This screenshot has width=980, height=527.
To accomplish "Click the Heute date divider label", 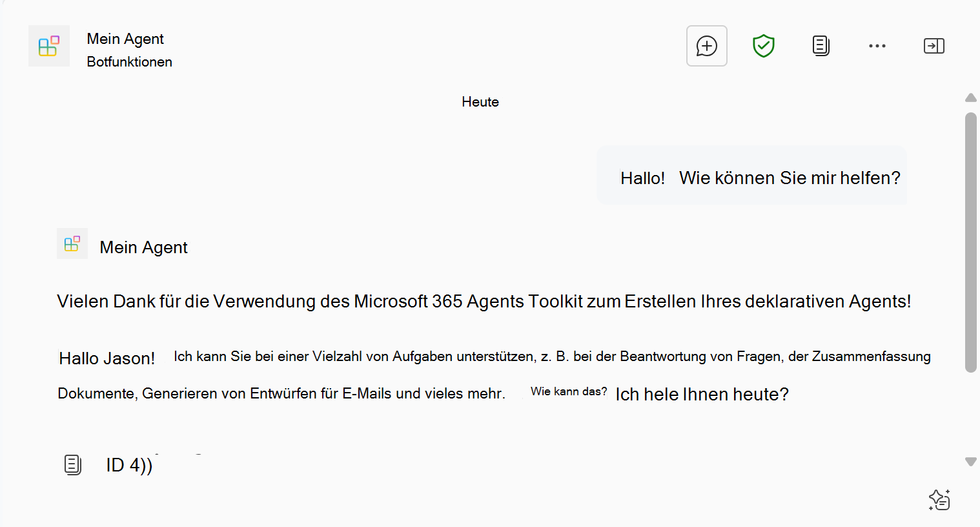I will pyautogui.click(x=480, y=101).
